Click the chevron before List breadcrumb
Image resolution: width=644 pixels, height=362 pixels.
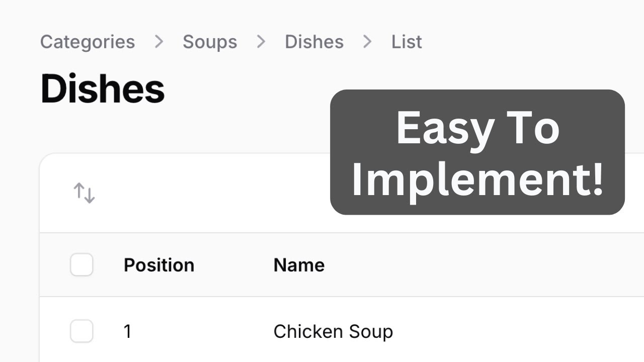(367, 42)
